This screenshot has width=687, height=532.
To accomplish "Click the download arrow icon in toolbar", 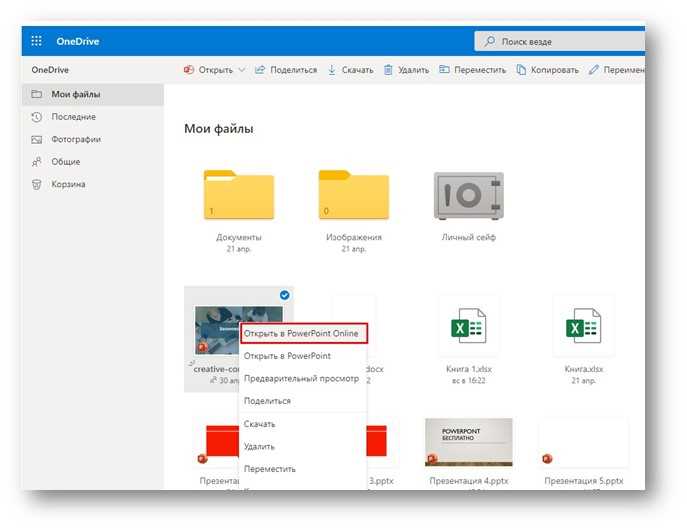I will pos(332,70).
